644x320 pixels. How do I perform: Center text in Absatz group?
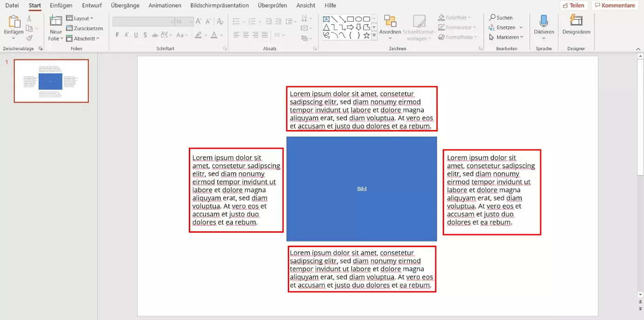click(246, 35)
